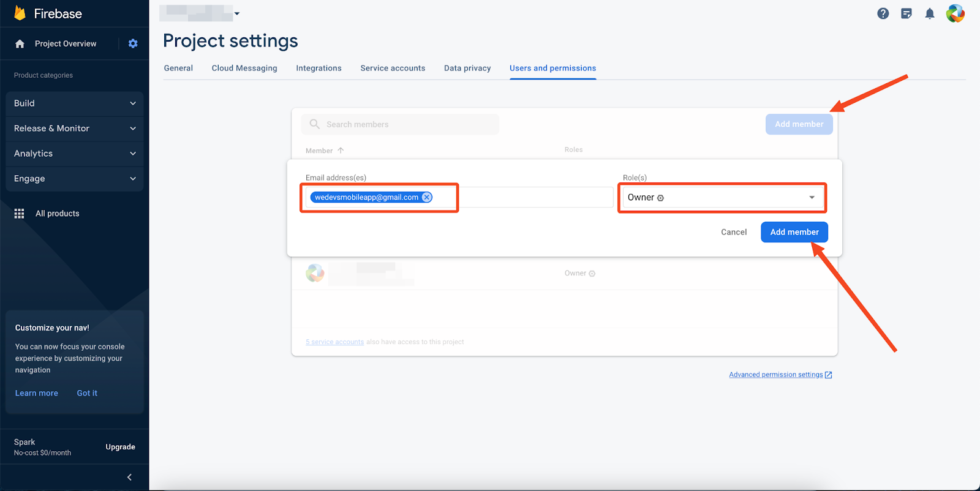Viewport: 980px width, 491px height.
Task: Dismiss the nav tip with Got it
Action: [x=87, y=393]
